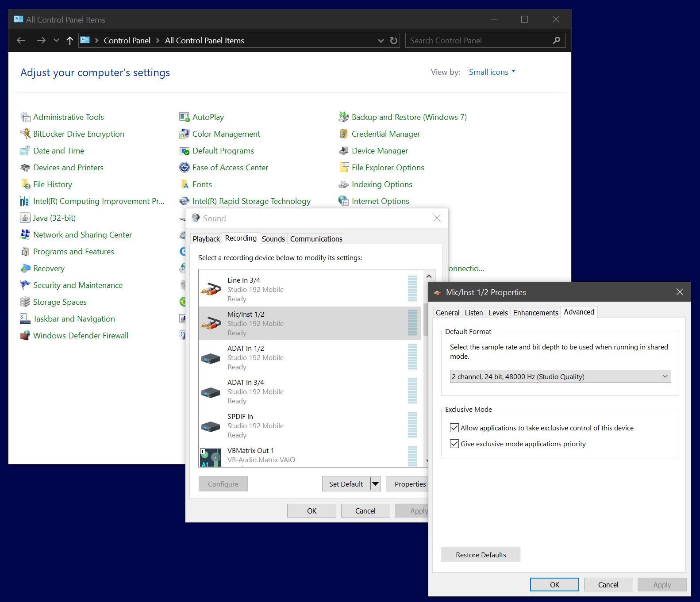700x602 pixels.
Task: Select the ADAT In 1/2 device
Action: click(x=310, y=357)
